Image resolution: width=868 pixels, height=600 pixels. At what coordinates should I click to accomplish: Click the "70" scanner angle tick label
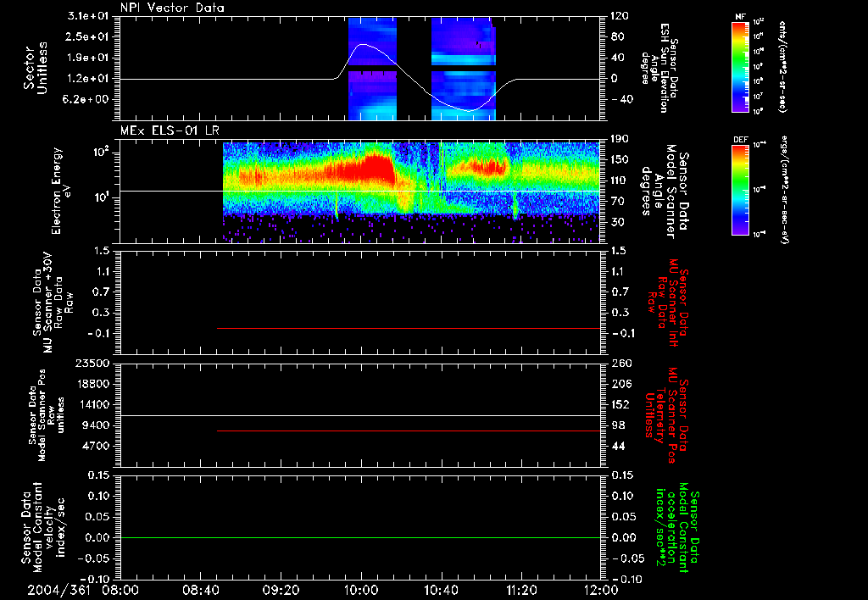pos(617,201)
